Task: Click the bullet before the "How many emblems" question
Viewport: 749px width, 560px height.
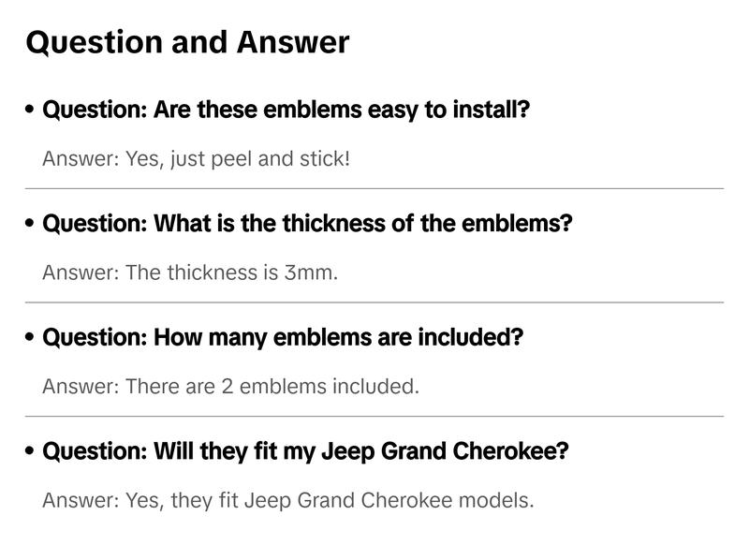Action: pos(31,338)
